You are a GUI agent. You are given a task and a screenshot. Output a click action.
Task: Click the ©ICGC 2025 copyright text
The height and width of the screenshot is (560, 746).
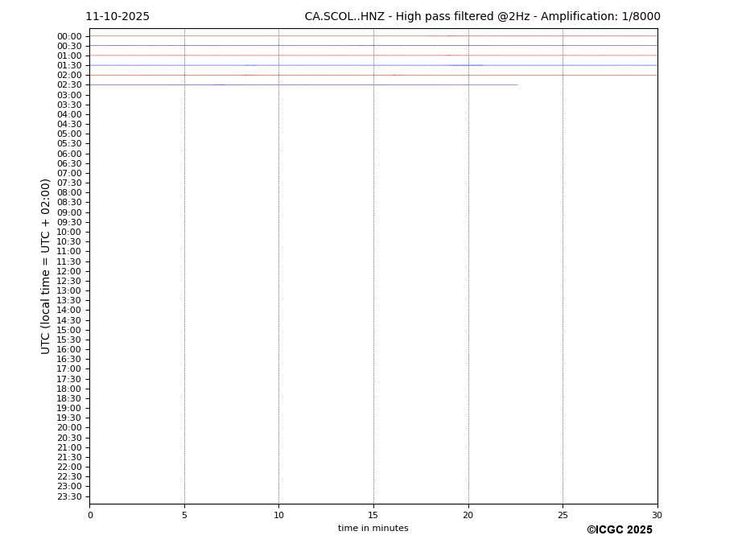click(x=619, y=530)
